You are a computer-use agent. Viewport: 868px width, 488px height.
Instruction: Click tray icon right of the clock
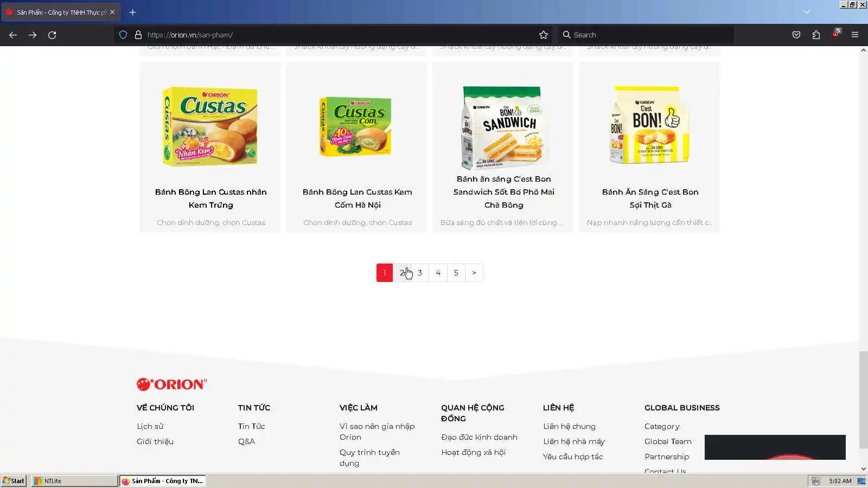point(861,481)
